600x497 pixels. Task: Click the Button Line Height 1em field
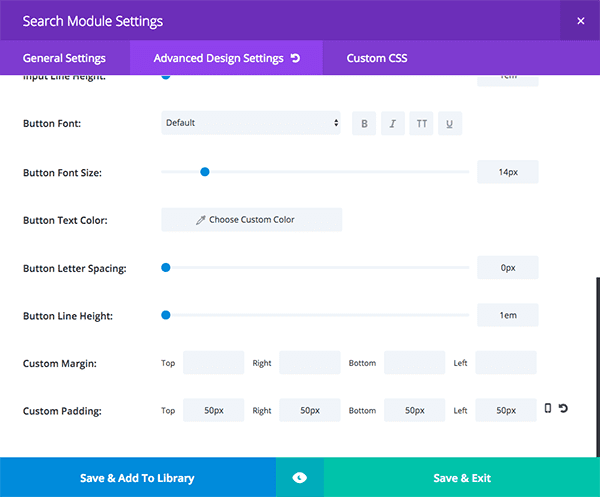coord(508,315)
